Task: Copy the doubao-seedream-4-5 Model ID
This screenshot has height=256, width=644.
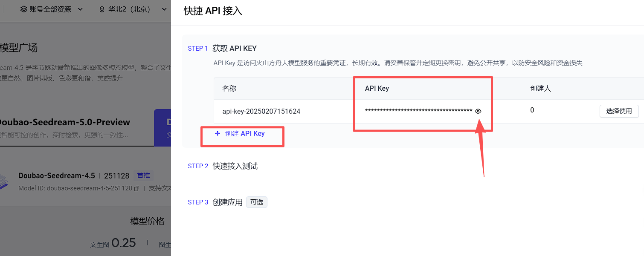Action: [136, 188]
